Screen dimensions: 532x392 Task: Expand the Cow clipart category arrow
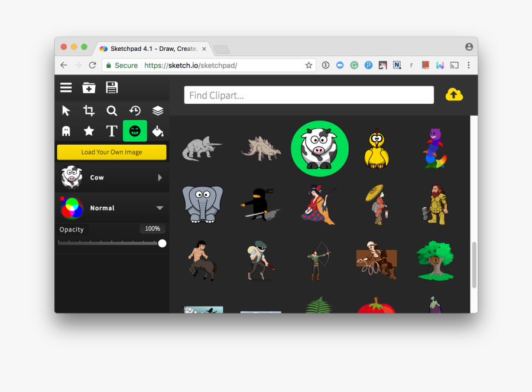coord(160,177)
